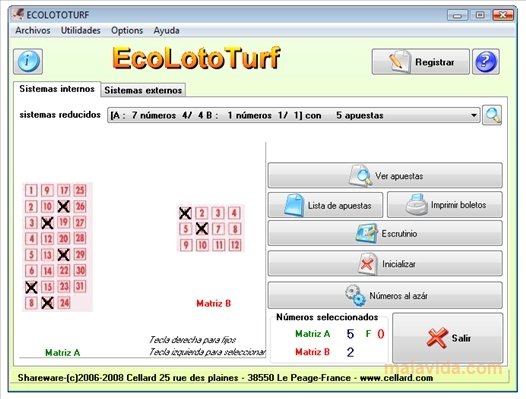Uncheck crossed cell below 6 in Matriz A
This screenshot has width=526, height=399.
tap(31, 287)
